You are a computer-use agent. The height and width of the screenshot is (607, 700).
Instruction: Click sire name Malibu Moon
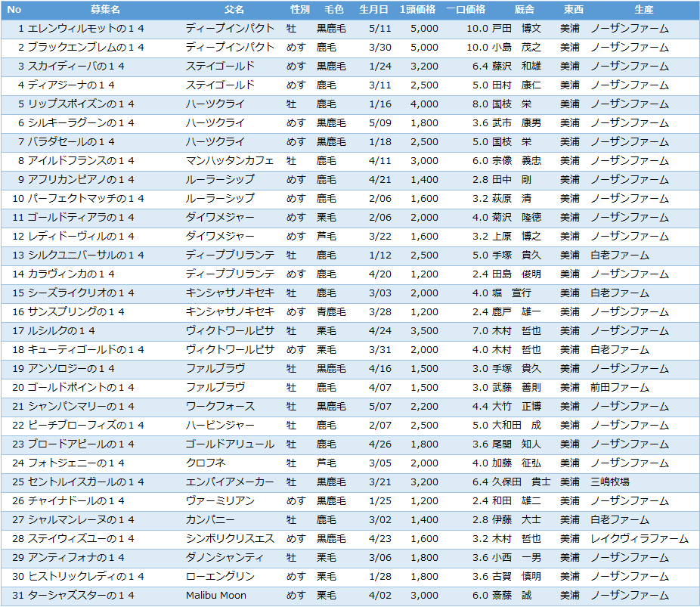coord(216,596)
